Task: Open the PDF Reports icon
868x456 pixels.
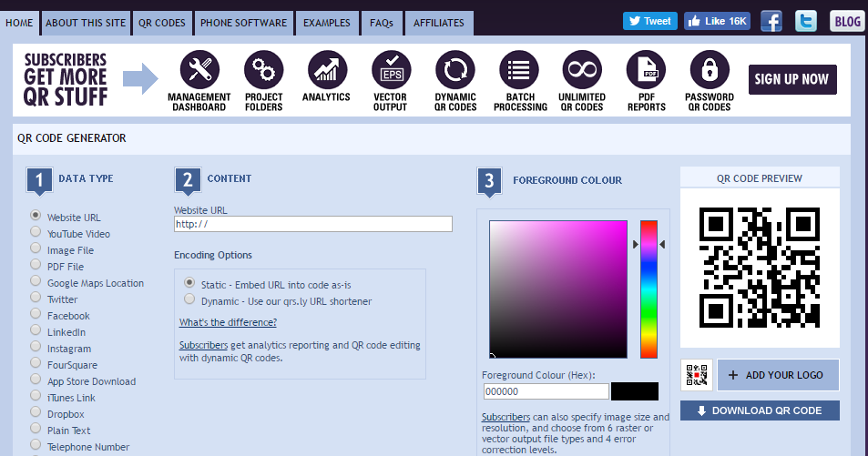Action: [x=646, y=70]
